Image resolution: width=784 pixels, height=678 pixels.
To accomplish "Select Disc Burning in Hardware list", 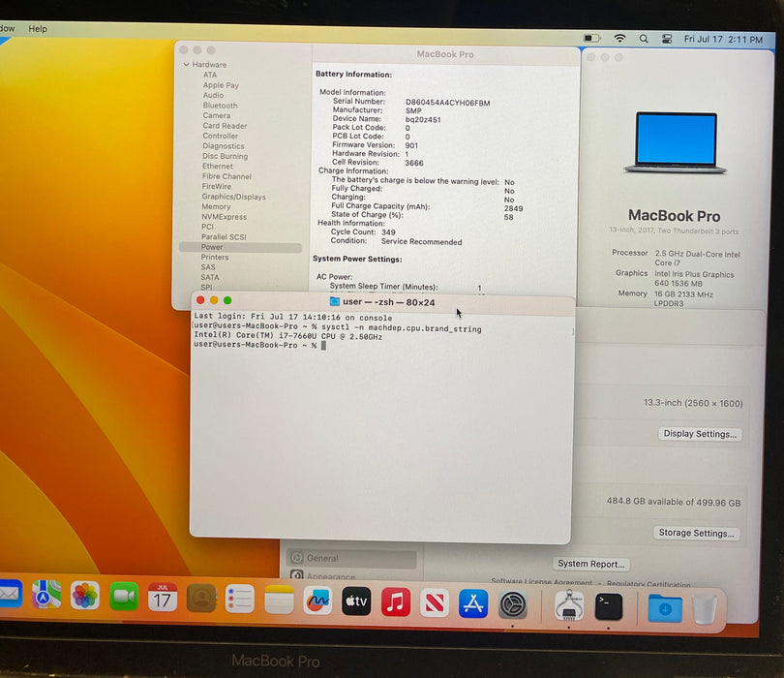I will pos(225,156).
